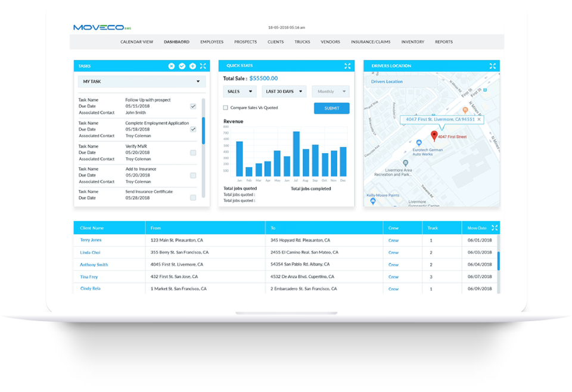
Task: Open the MY TASK dropdown
Action: [141, 80]
